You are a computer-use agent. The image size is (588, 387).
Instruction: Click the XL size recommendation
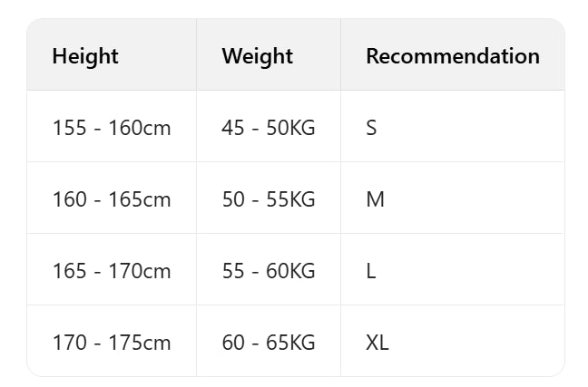[377, 343]
